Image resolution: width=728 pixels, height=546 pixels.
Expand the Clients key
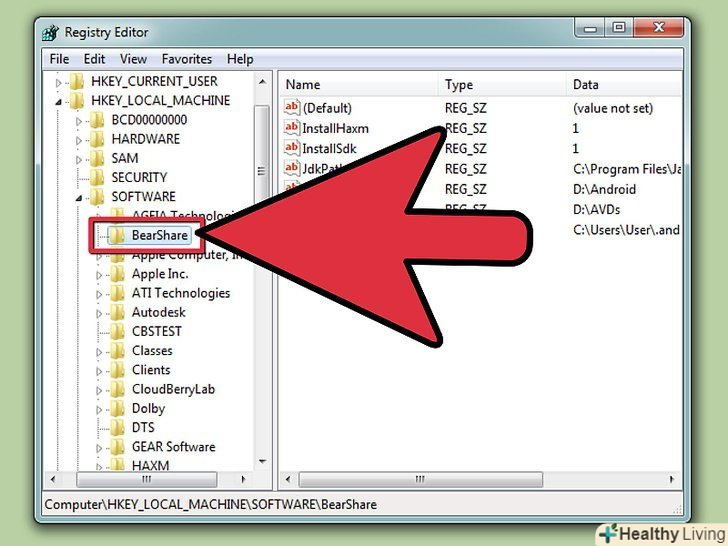coord(99,371)
